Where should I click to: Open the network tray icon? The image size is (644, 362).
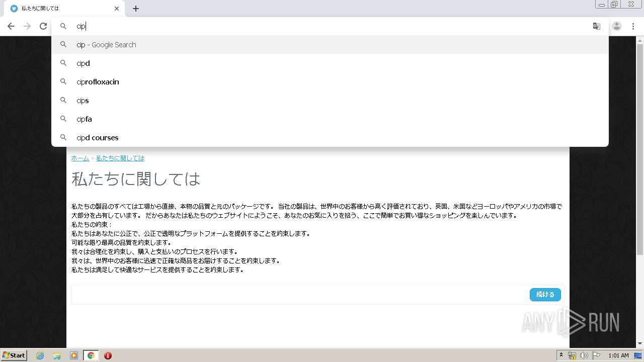point(572,355)
